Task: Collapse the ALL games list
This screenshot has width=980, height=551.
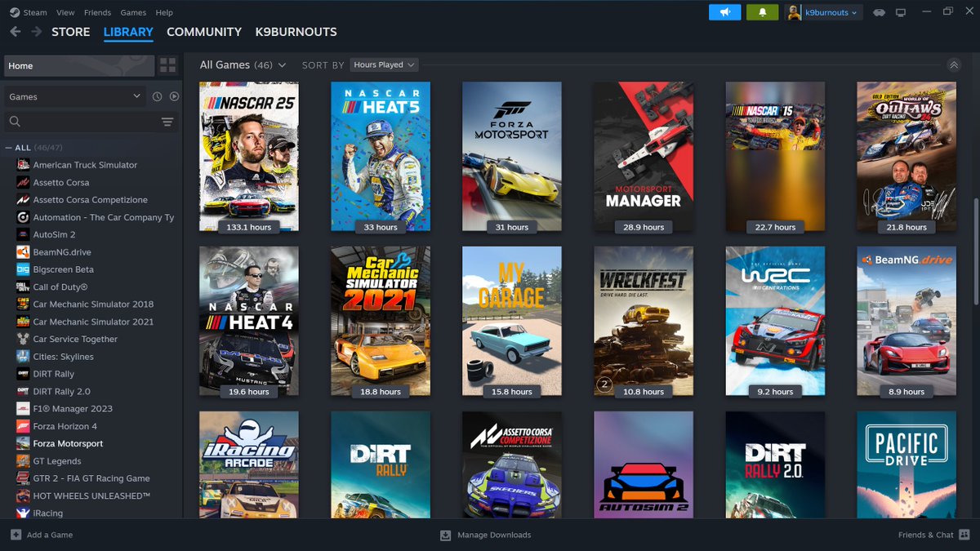Action: 10,148
